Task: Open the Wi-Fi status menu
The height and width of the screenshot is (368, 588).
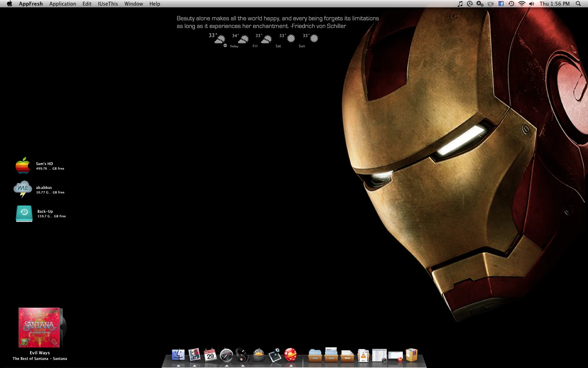Action: 522,4
